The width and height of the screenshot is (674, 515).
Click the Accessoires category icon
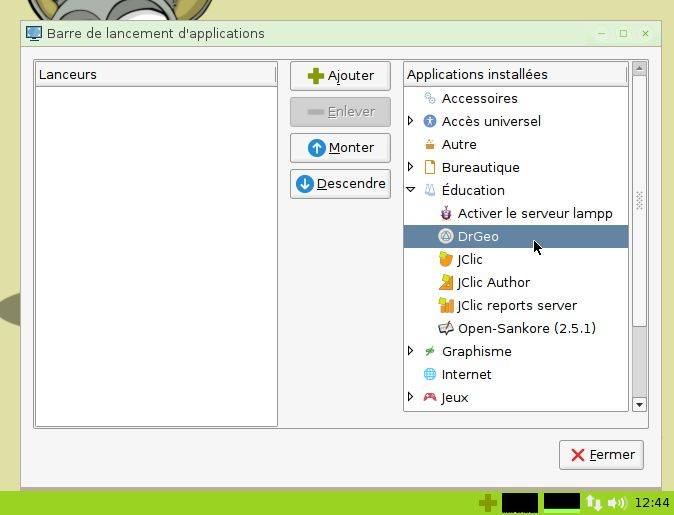(429, 98)
